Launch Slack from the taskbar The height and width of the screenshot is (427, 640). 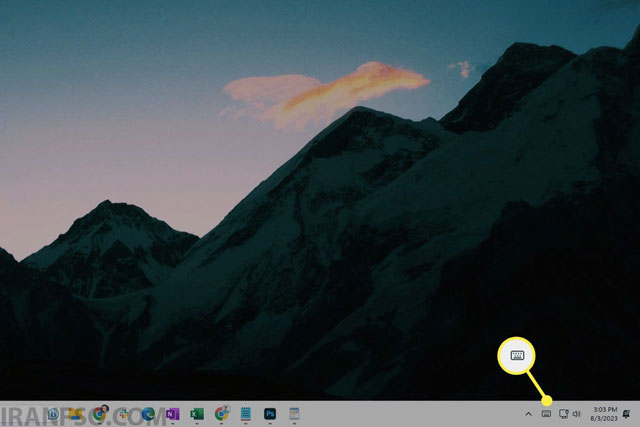[x=124, y=414]
